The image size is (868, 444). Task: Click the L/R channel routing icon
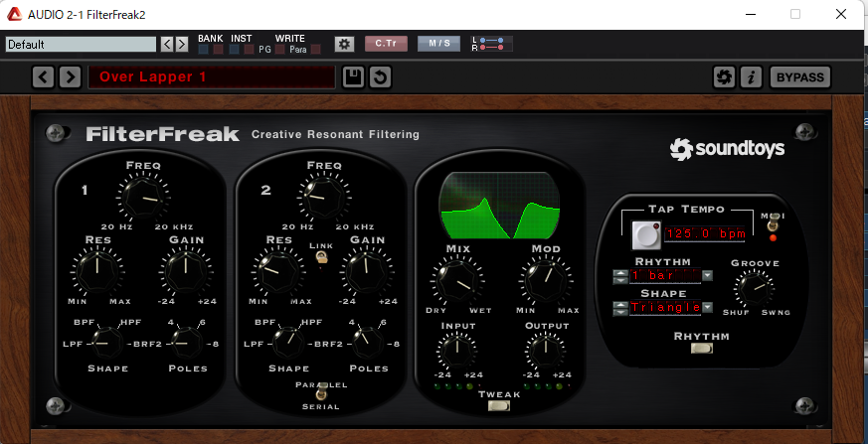(x=491, y=44)
